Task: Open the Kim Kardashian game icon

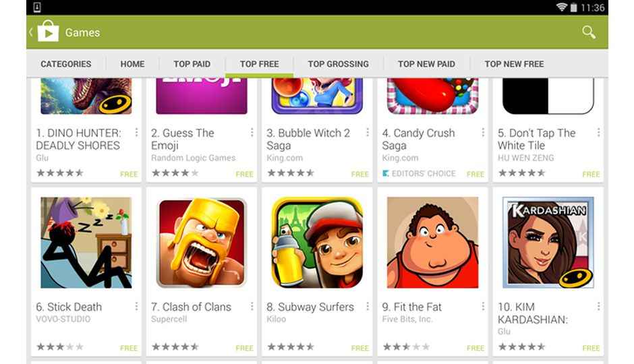Action: tap(548, 243)
